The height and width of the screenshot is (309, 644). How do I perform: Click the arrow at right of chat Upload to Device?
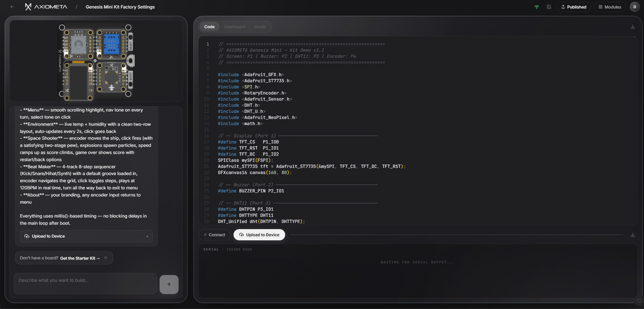147,236
